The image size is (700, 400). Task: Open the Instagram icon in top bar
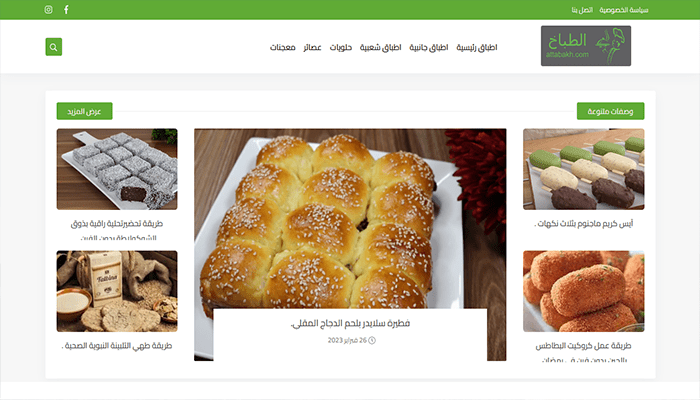tap(48, 9)
